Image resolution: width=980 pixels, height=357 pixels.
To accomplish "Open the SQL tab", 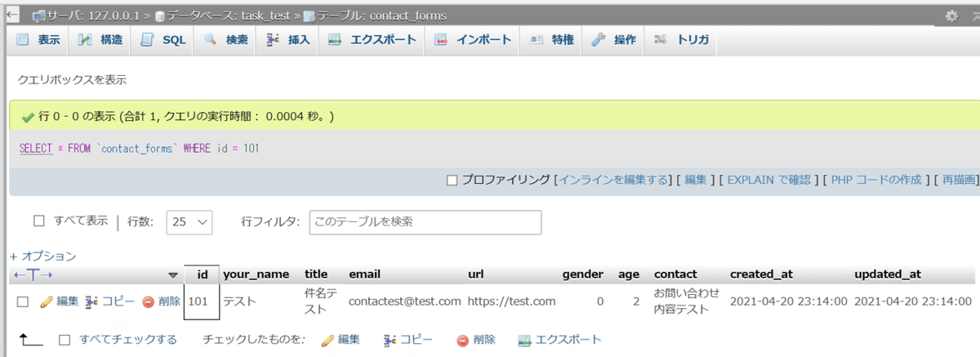I will coord(163,39).
